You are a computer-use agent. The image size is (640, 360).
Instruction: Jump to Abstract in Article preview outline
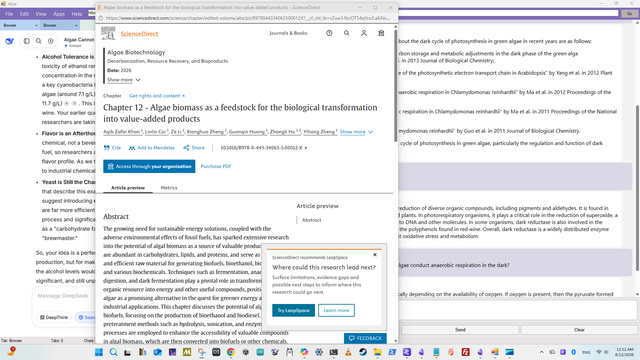pyautogui.click(x=311, y=220)
